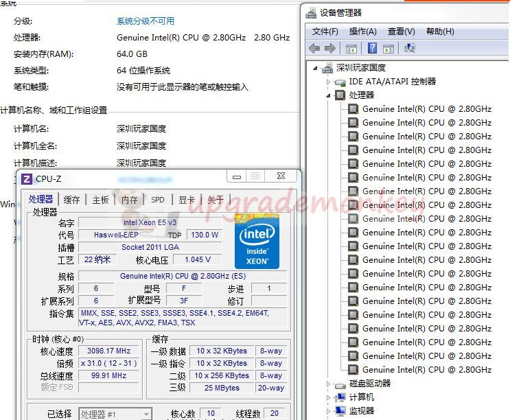Switch to the 缓存 tab in CPU-Z

71,200
